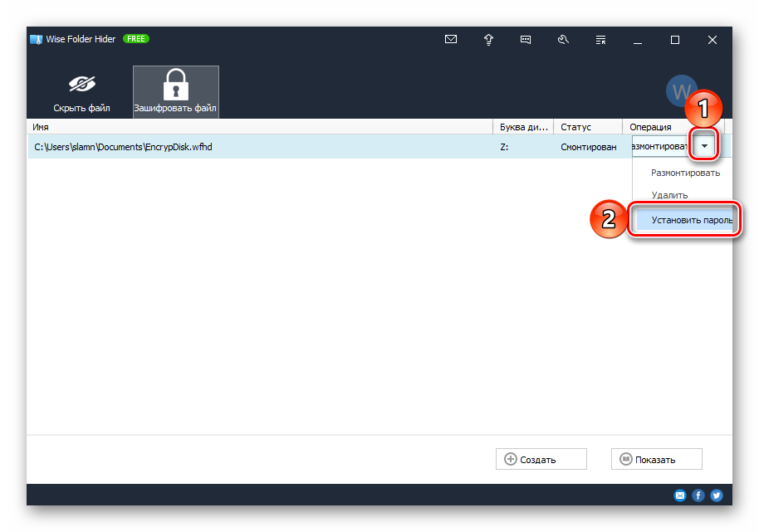Select the Зашифровать файл tab
The image size is (759, 532).
tap(176, 92)
